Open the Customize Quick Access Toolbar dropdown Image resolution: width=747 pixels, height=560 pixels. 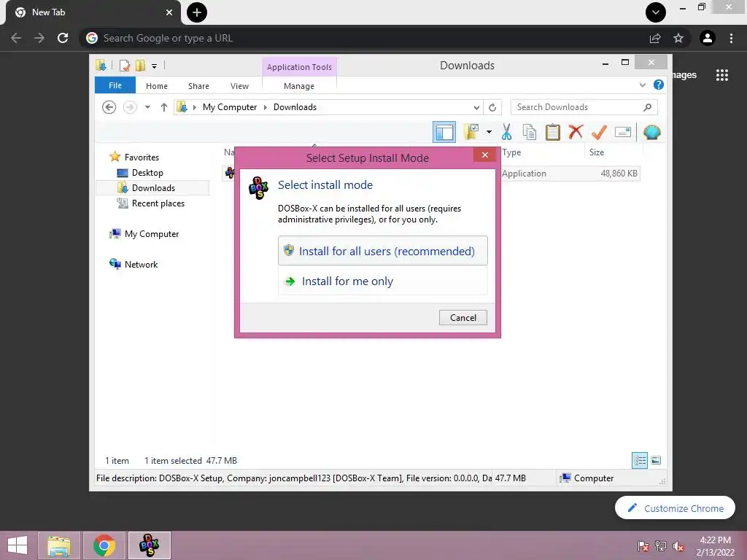[x=155, y=66]
